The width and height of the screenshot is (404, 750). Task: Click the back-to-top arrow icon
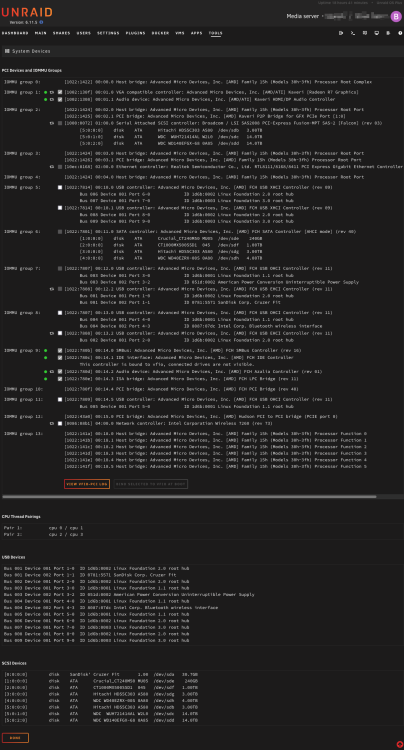400,744
